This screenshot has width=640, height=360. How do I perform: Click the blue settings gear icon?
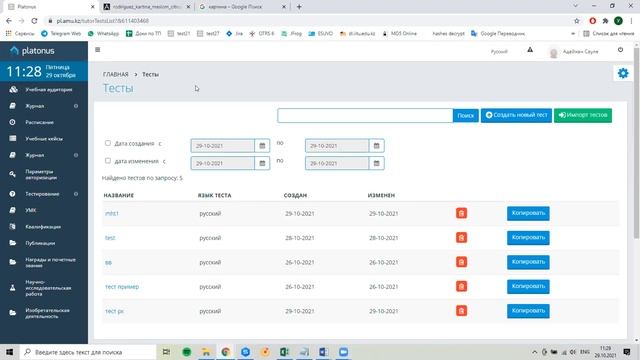pyautogui.click(x=623, y=73)
